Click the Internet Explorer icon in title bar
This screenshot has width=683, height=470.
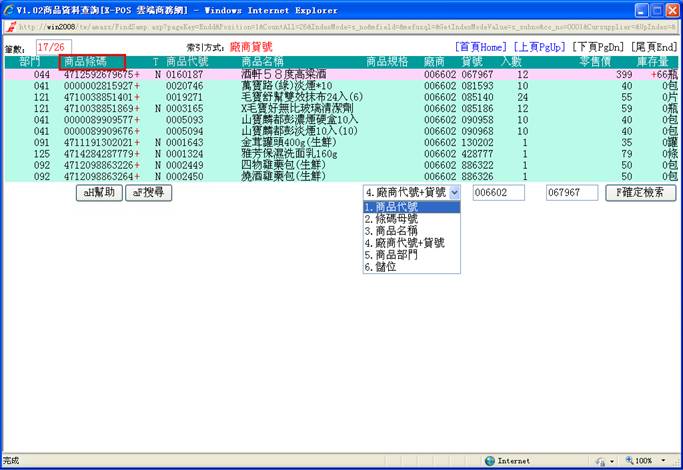pyautogui.click(x=8, y=9)
